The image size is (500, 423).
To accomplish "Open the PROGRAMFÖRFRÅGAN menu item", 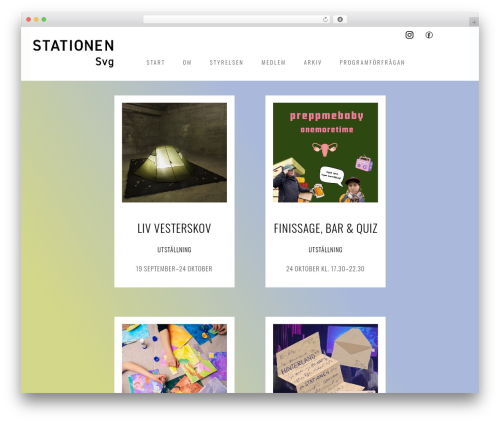I will pyautogui.click(x=372, y=62).
